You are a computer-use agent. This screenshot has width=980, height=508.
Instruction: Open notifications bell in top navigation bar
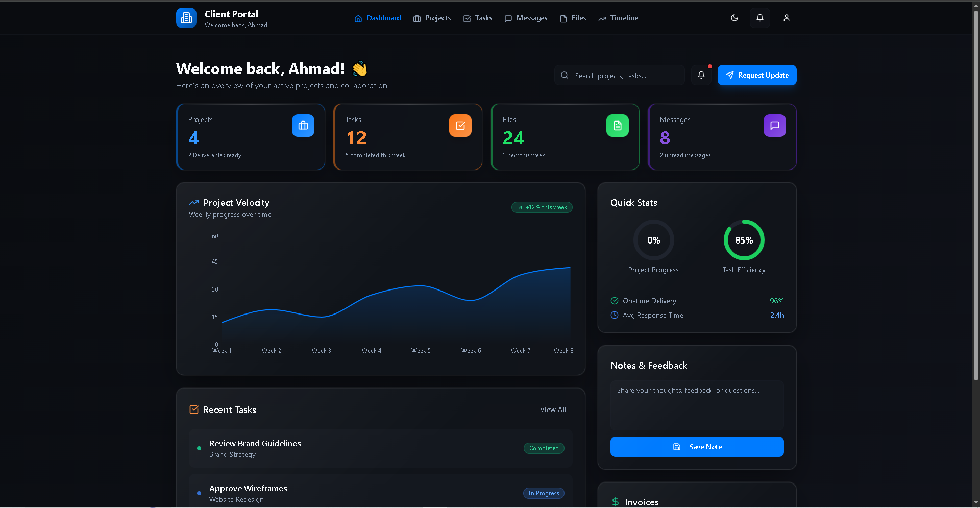click(x=760, y=18)
